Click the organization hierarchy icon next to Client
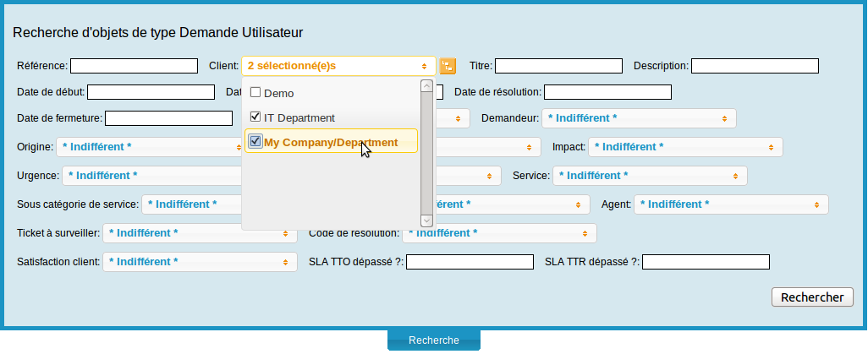 [x=448, y=66]
